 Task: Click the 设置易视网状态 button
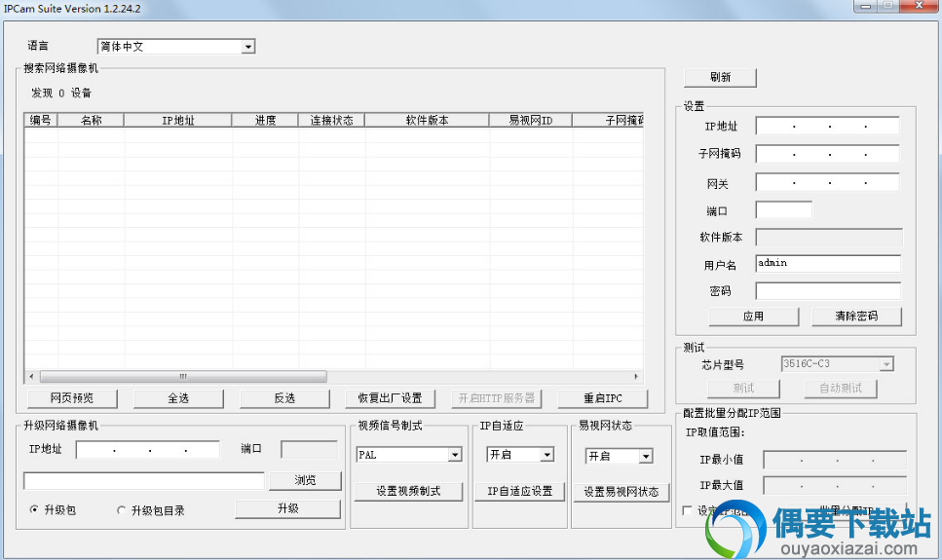[622, 492]
